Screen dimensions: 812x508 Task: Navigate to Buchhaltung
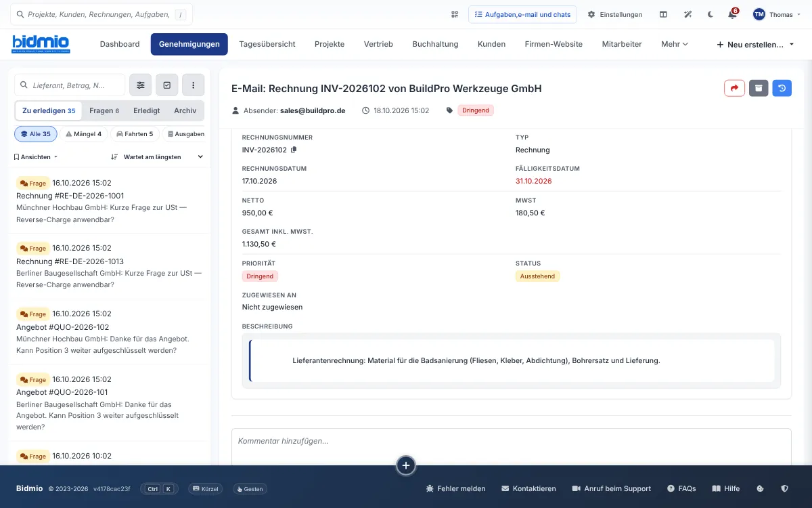point(435,44)
